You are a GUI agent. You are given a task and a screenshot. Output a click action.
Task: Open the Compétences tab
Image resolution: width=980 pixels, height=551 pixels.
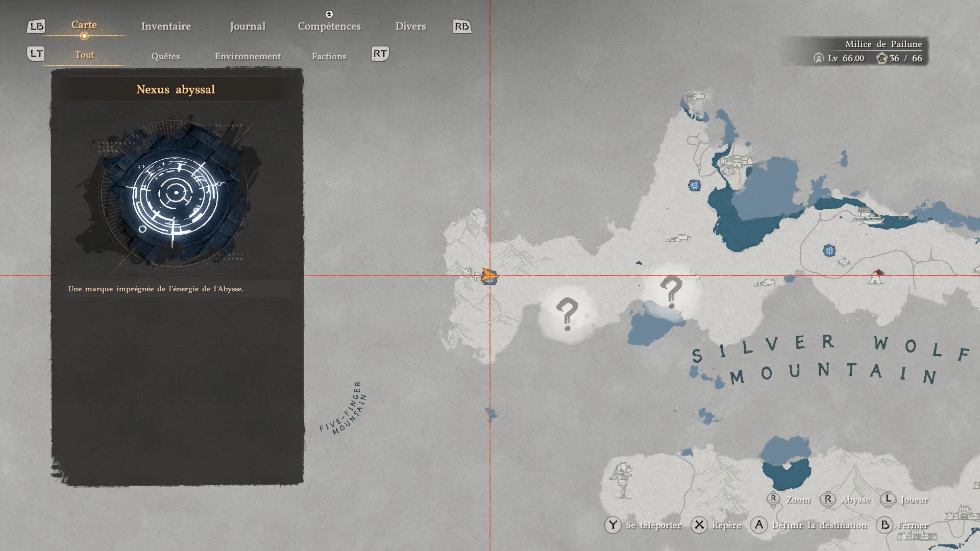tap(329, 26)
